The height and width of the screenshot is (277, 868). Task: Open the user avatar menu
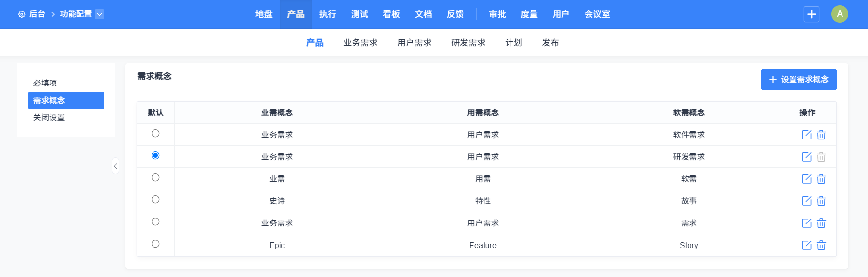(840, 14)
